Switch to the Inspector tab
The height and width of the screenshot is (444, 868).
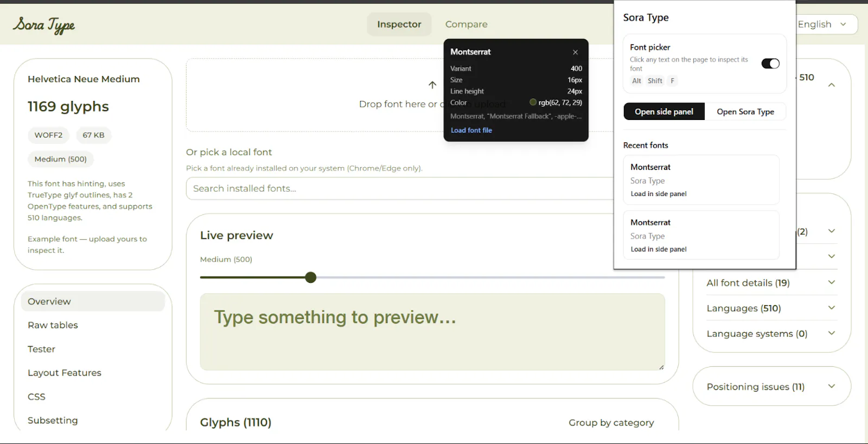399,24
